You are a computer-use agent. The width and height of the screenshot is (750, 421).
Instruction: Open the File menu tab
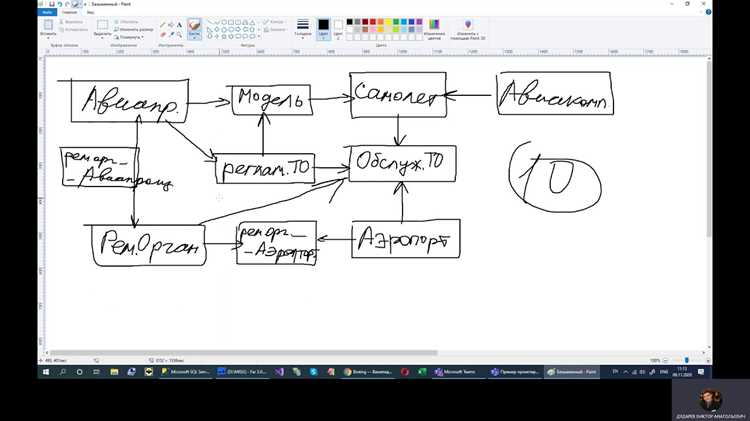click(47, 12)
